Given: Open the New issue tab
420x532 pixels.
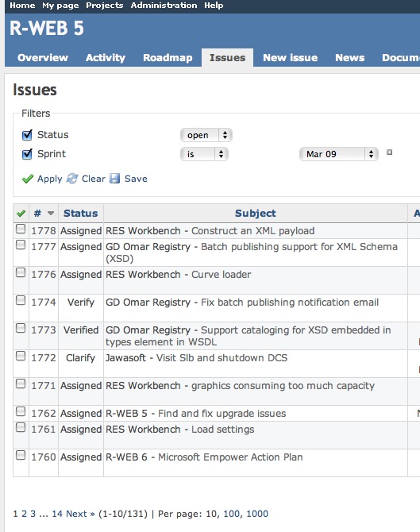Looking at the screenshot, I should click(291, 58).
